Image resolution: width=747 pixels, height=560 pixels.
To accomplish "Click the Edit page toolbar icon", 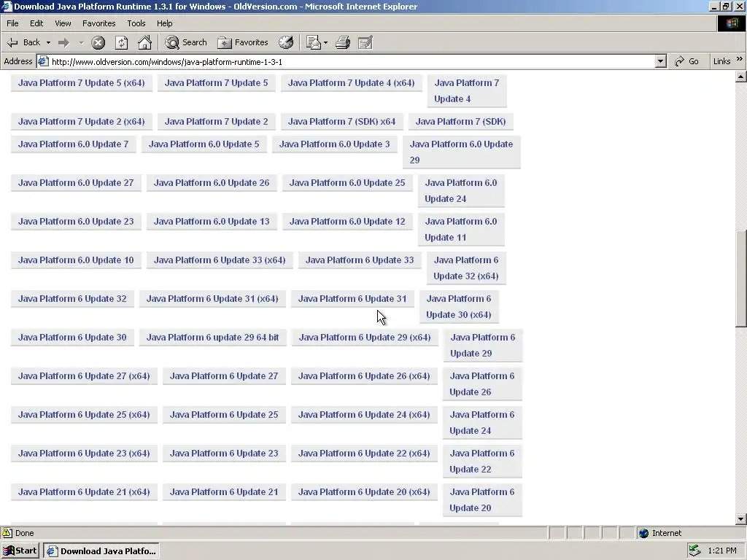I will 365,43.
